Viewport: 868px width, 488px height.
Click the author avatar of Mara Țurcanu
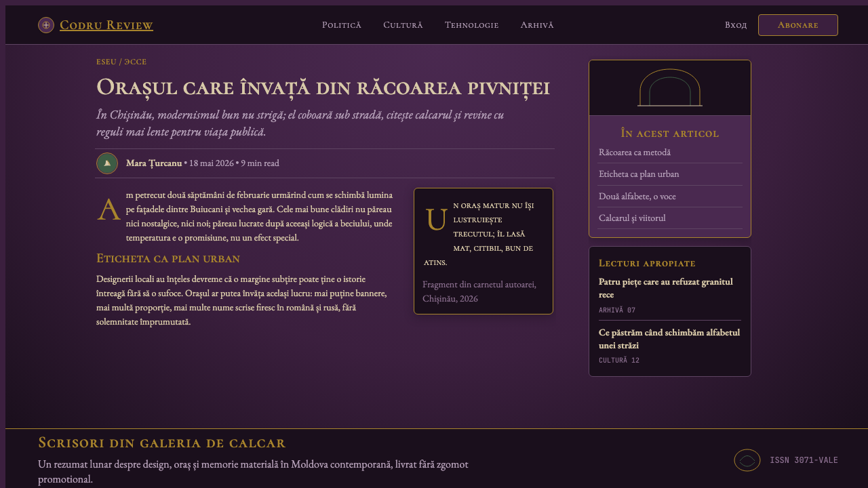coord(107,163)
